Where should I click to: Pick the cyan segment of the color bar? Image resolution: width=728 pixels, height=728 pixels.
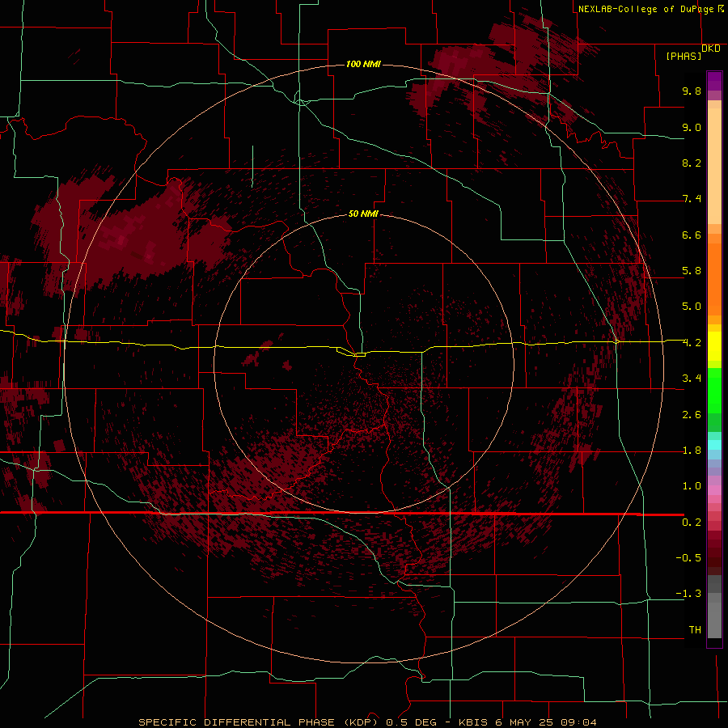click(714, 445)
